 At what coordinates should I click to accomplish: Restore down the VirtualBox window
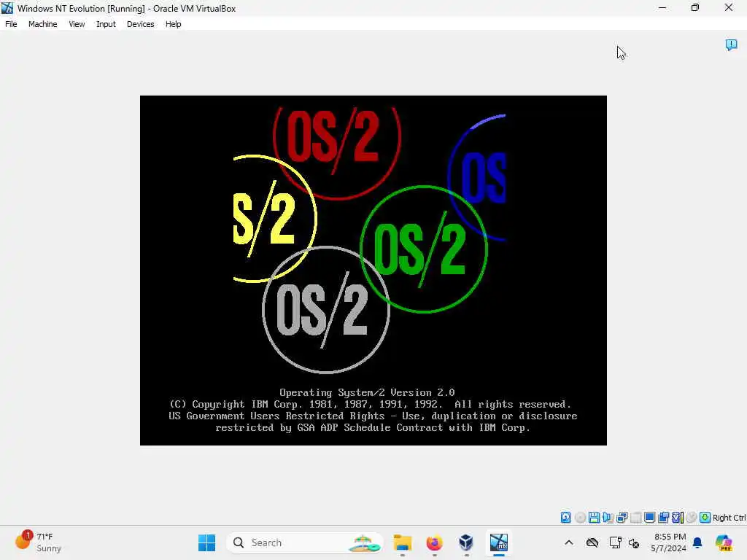pyautogui.click(x=695, y=8)
